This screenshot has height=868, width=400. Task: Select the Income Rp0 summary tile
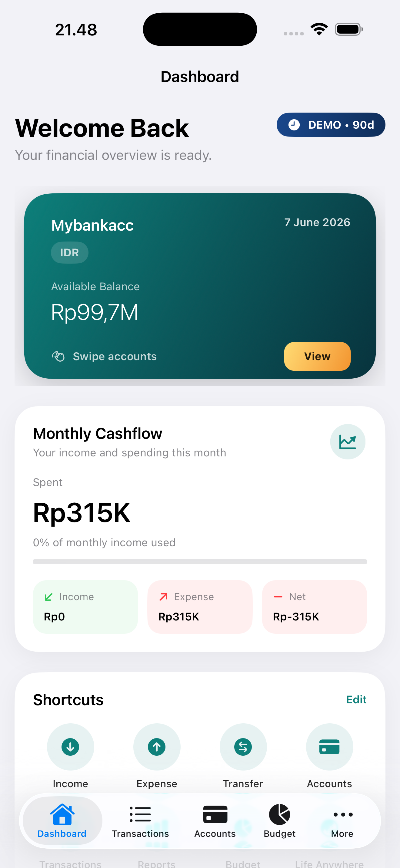click(x=85, y=607)
